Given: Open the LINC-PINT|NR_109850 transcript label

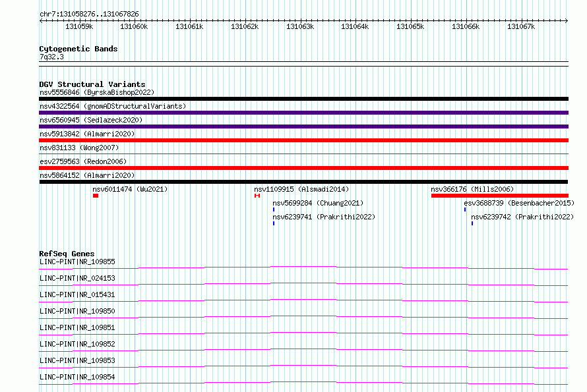Looking at the screenshot, I should click(x=77, y=311).
